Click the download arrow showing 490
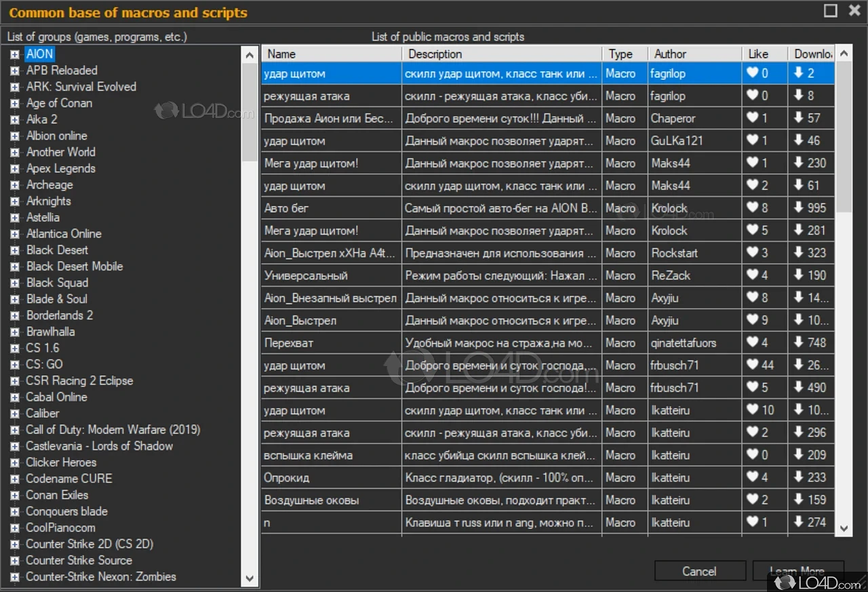Image resolution: width=868 pixels, height=592 pixels. [x=799, y=387]
